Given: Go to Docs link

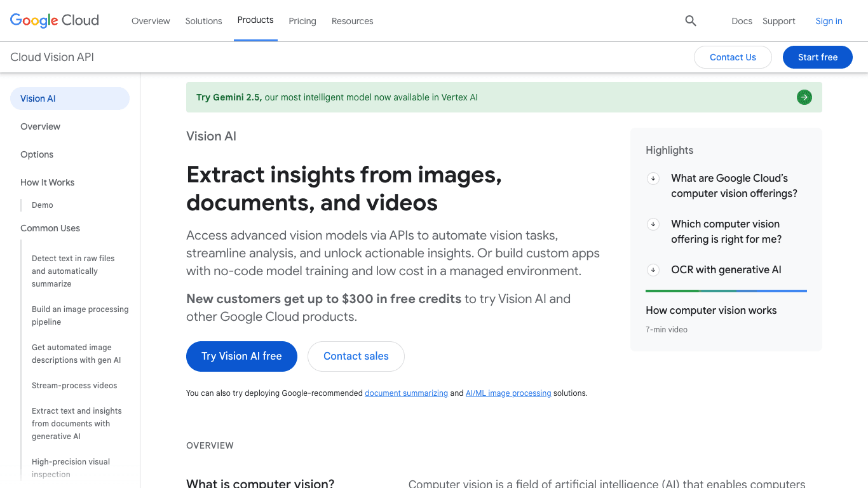Looking at the screenshot, I should pos(742,21).
